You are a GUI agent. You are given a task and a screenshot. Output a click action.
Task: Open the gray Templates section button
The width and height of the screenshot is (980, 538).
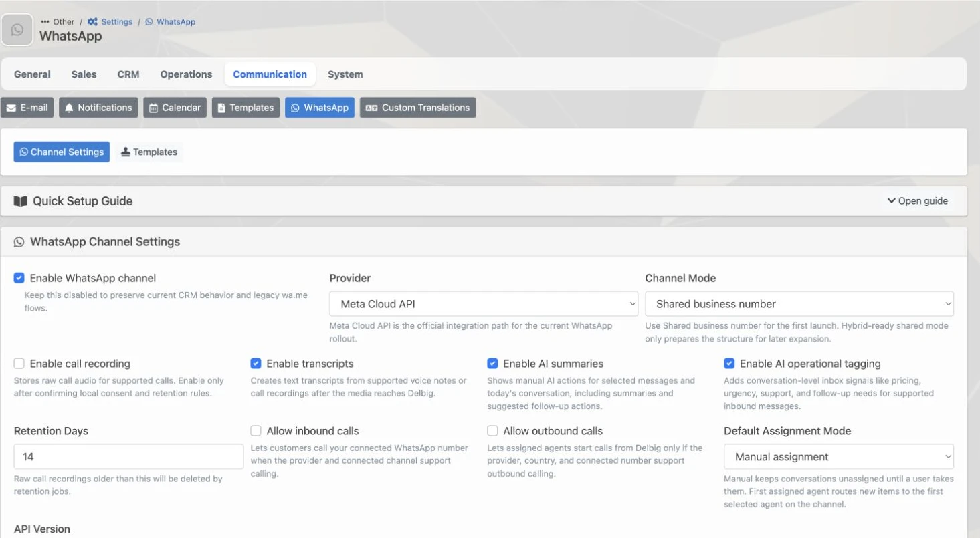click(246, 108)
